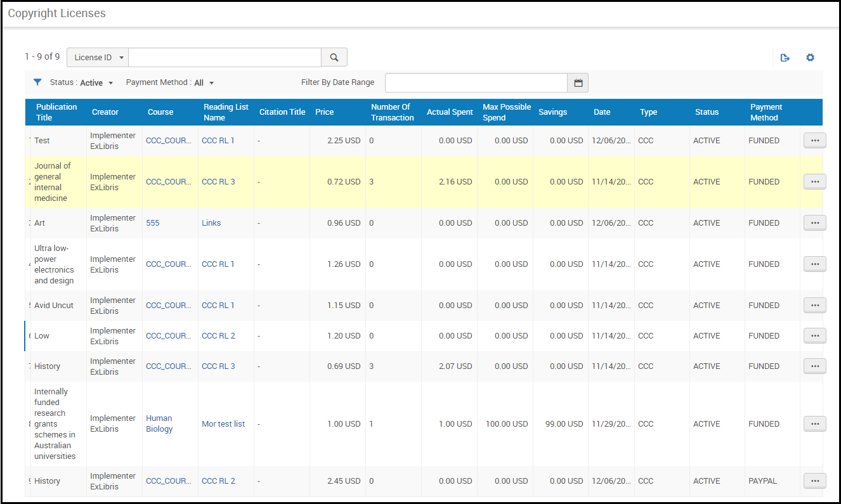The image size is (841, 504).
Task: Open the table settings gear icon
Action: click(810, 58)
